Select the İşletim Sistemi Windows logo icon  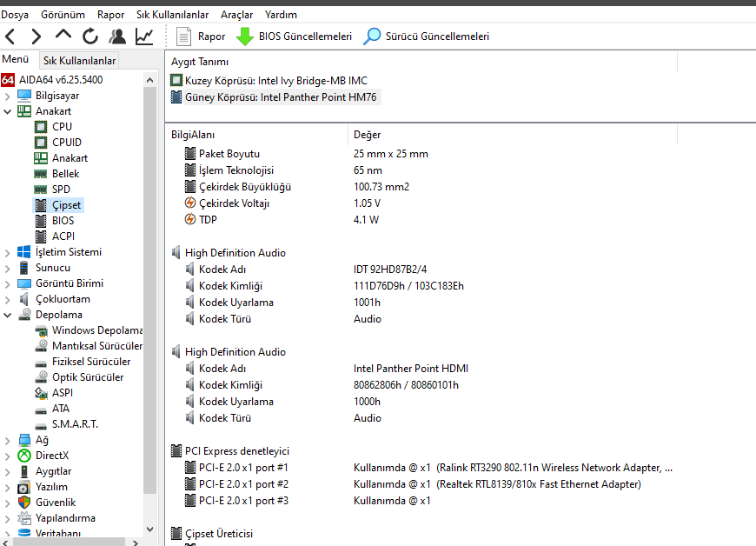[24, 252]
